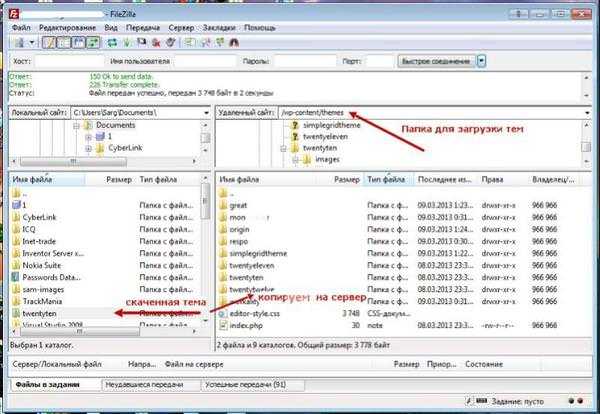600x414 pixels.
Task: Toggle synchronized browsing icon
Action: pos(220,42)
